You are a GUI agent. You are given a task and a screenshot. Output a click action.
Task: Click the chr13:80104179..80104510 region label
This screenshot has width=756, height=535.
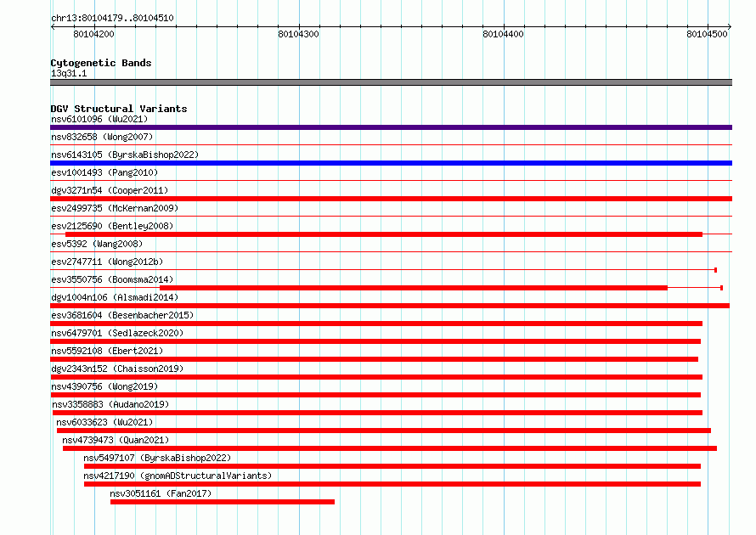pos(112,19)
